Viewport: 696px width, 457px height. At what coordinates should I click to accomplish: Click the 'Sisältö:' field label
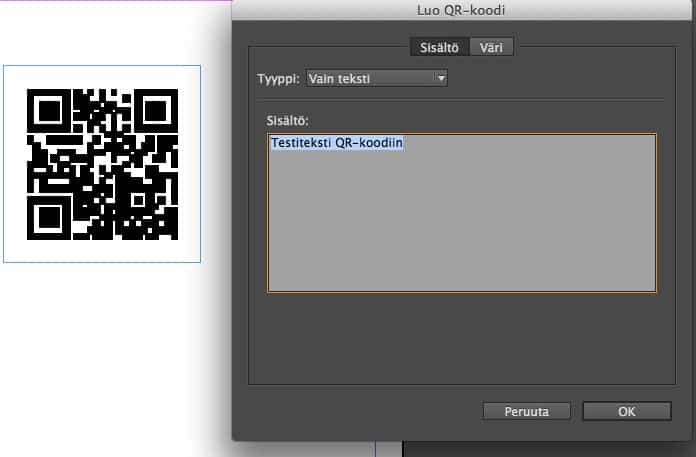[x=287, y=121]
